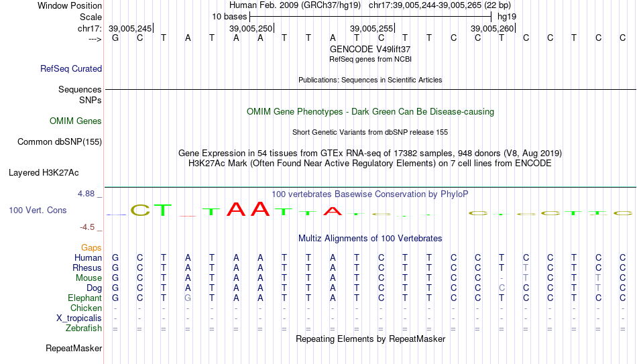
Task: Click the H3K27Ac Mark ENCODE track title
Action: point(370,164)
